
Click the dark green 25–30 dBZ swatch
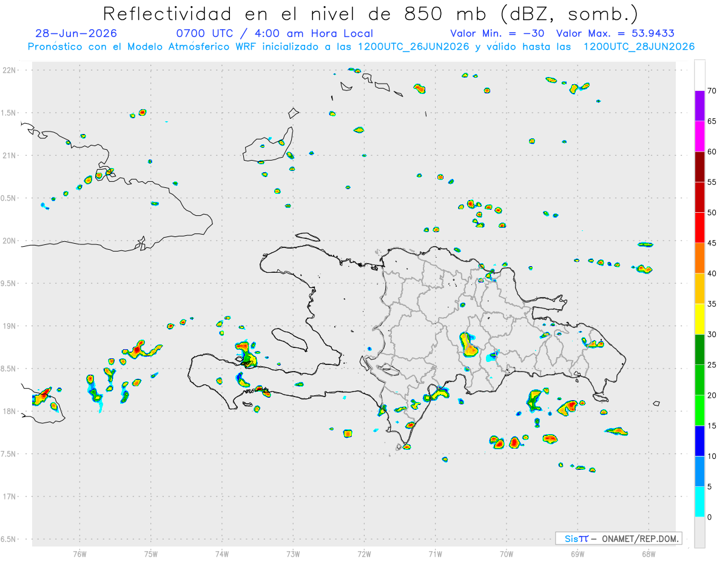click(699, 350)
